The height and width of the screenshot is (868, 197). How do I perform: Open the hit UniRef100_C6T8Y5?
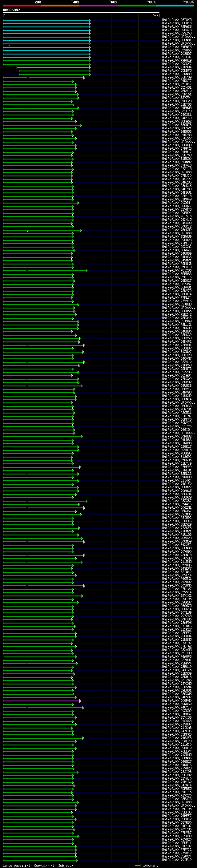point(177,20)
